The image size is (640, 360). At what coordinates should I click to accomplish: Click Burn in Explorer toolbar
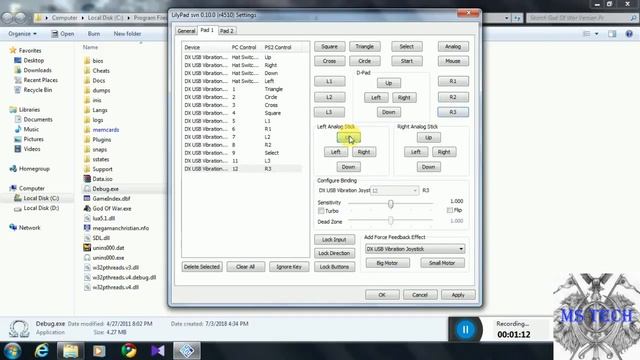(x=94, y=34)
